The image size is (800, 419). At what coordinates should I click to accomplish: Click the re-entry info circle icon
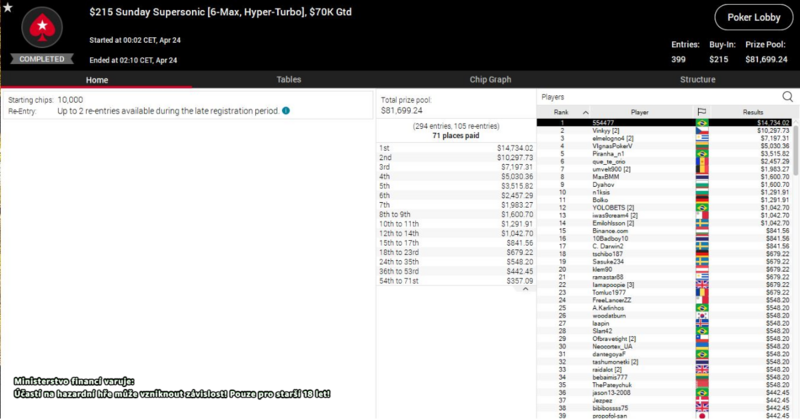point(286,111)
